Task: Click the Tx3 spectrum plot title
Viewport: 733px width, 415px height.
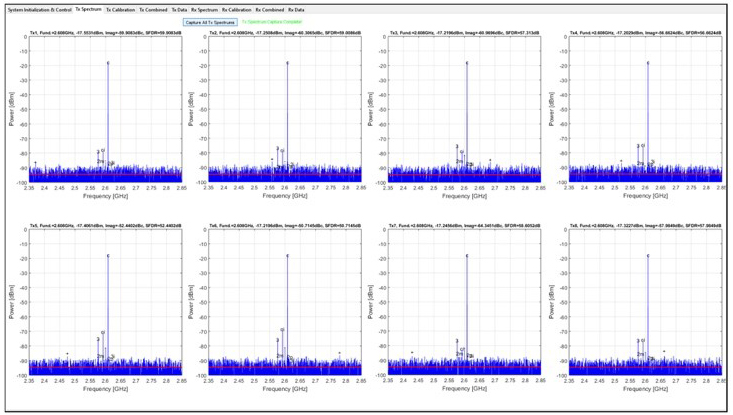Action: [x=464, y=33]
